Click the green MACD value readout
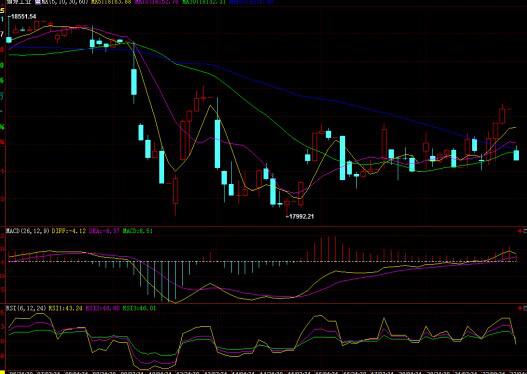The height and width of the screenshot is (374, 527). pyautogui.click(x=137, y=231)
